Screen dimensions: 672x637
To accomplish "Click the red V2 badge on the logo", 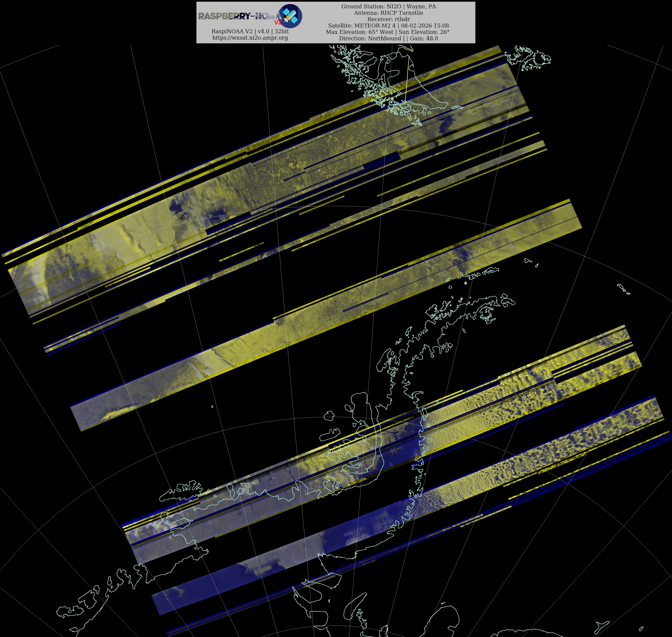I will click(x=278, y=22).
